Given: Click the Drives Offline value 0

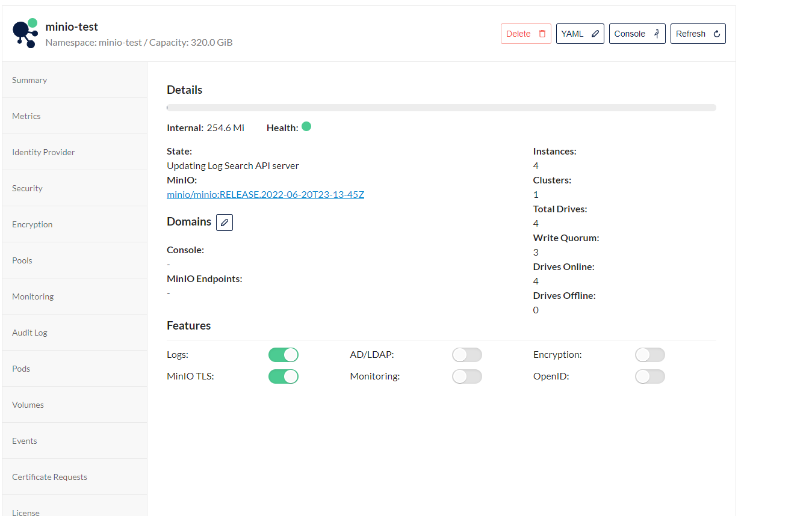Looking at the screenshot, I should (536, 310).
